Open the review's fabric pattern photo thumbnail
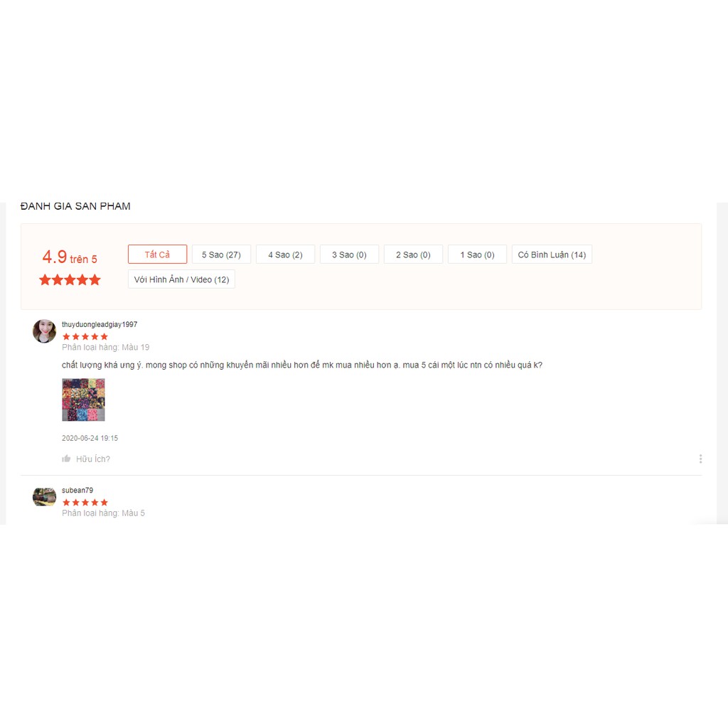Viewport: 728px width, 728px height. coord(84,400)
